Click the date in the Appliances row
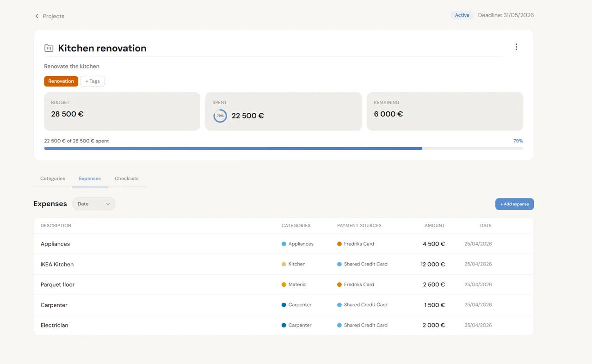 478,244
